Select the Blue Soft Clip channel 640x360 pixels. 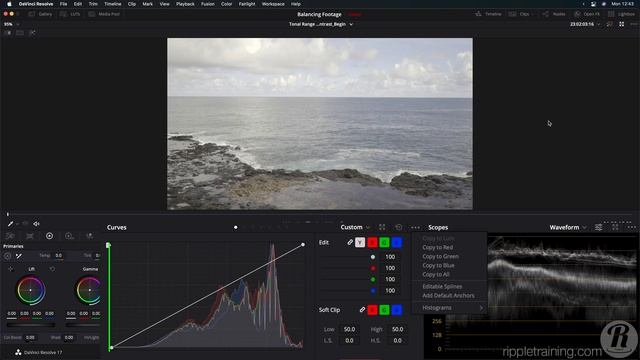397,310
